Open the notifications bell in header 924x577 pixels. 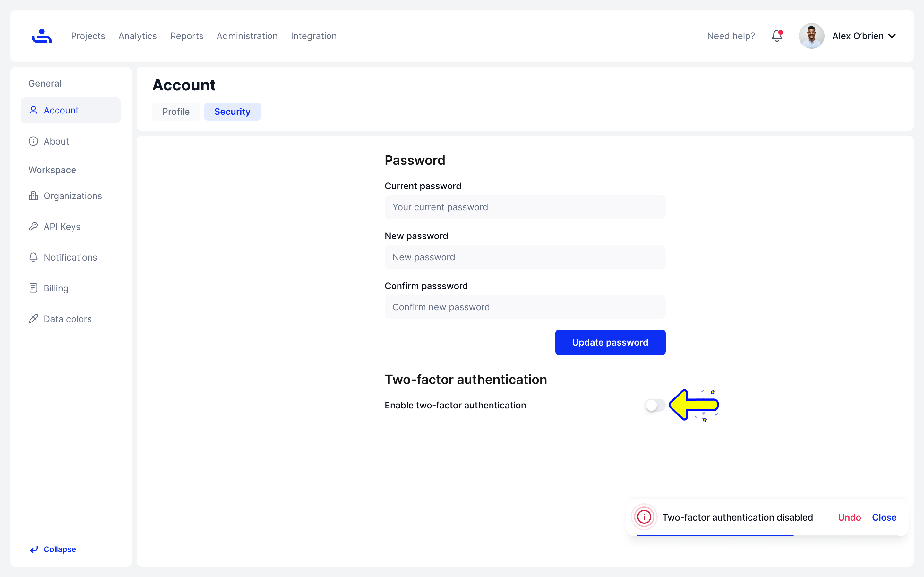pos(777,36)
